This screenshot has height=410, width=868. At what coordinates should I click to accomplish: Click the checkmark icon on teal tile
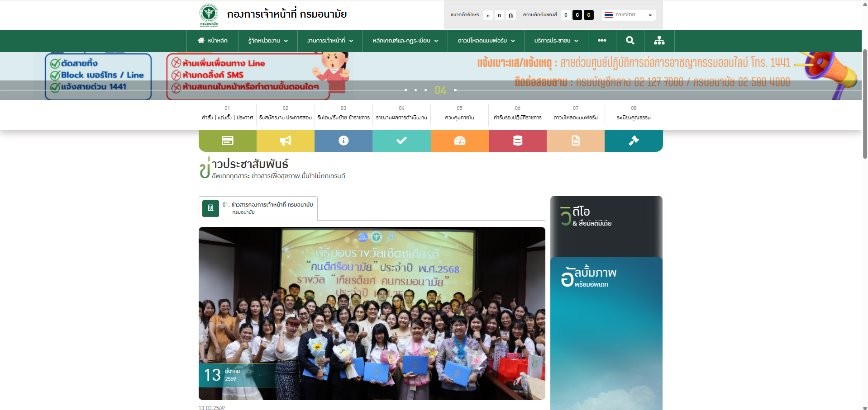401,141
